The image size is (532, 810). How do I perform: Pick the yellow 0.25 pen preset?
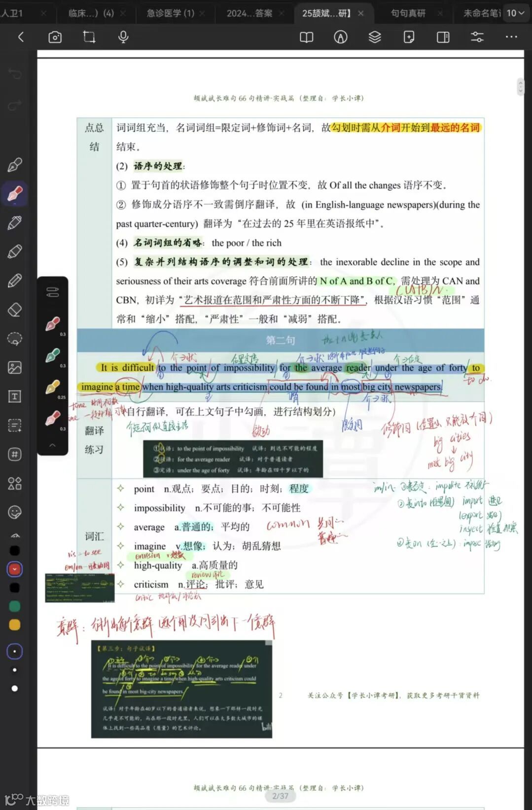pos(53,387)
